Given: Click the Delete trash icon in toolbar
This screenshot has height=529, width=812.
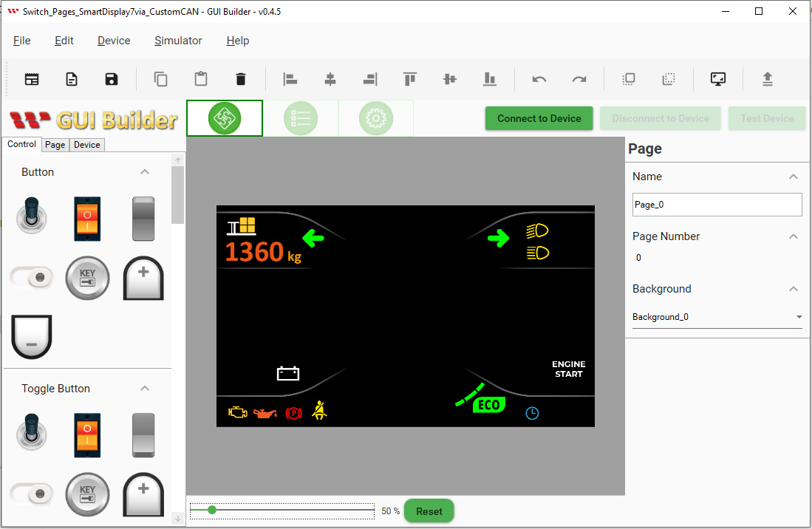Looking at the screenshot, I should pos(240,79).
